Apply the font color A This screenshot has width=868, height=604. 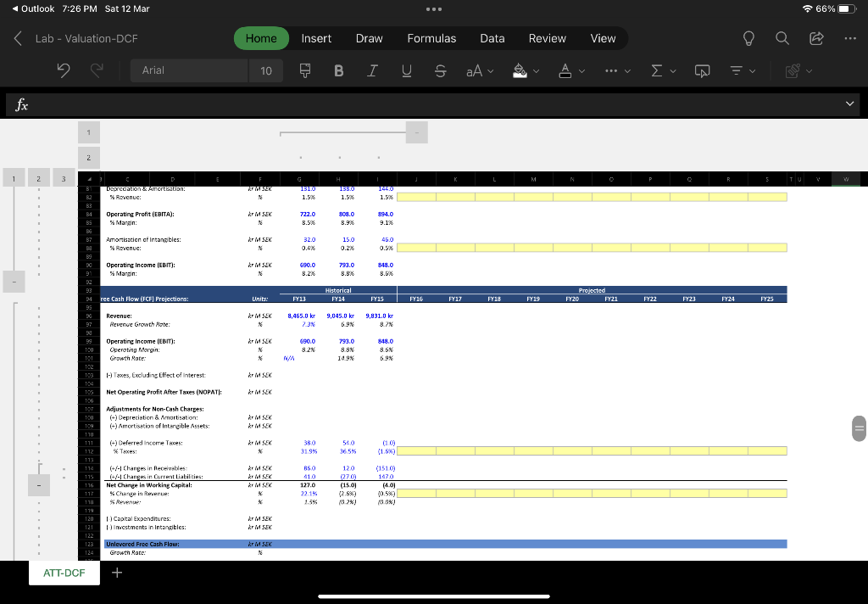click(565, 70)
